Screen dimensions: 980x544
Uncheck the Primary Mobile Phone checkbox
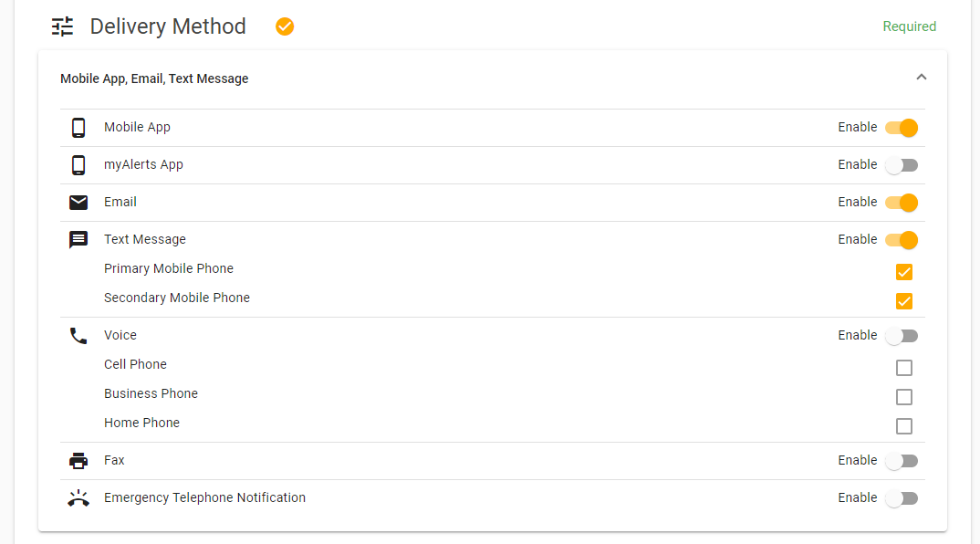click(x=903, y=272)
